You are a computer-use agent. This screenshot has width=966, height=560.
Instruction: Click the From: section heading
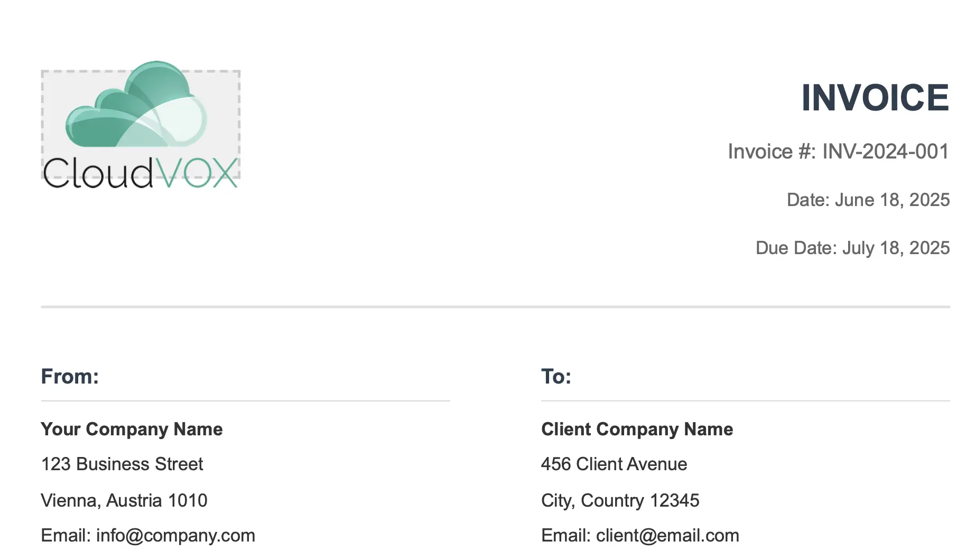70,377
